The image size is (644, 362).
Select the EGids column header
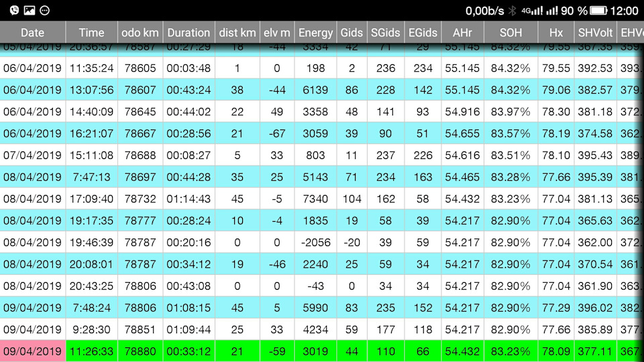[423, 32]
